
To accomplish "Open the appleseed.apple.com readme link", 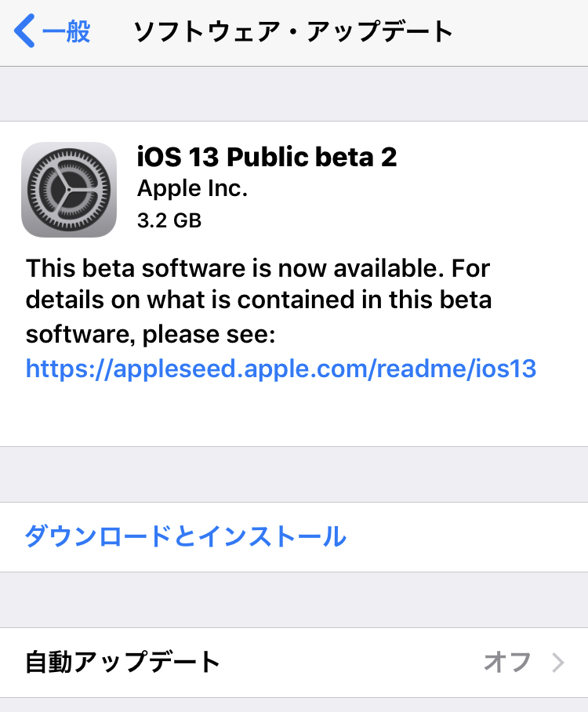I will 281,369.
